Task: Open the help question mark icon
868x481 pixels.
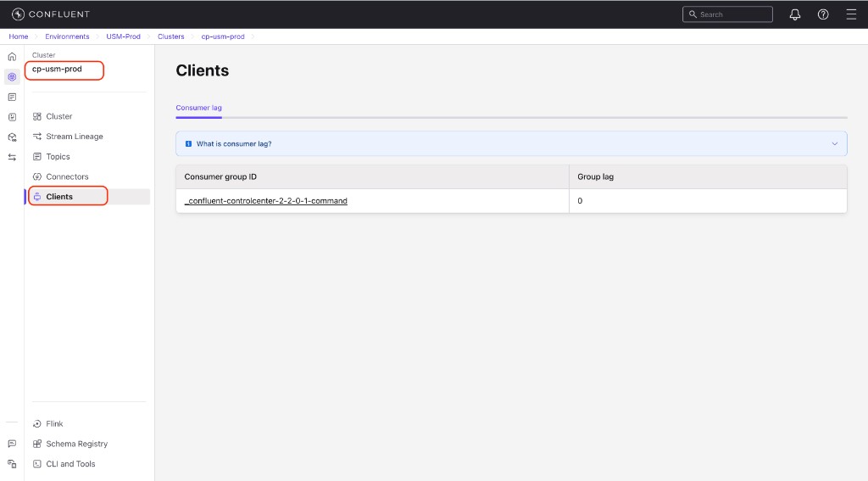Action: (x=822, y=14)
